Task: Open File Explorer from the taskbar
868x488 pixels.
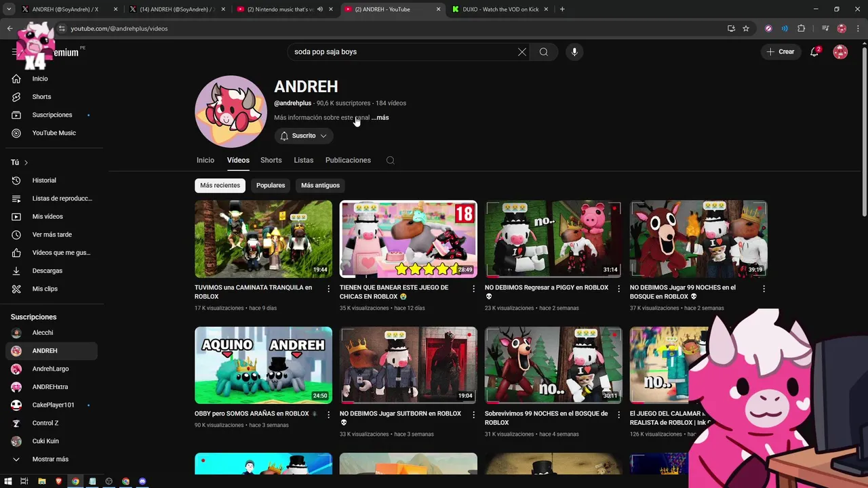Action: coord(42,481)
